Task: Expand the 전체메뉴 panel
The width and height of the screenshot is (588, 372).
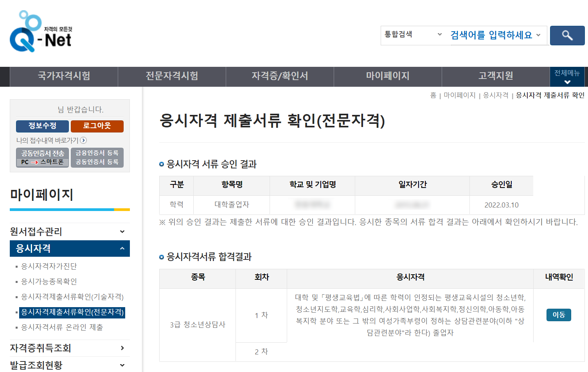Action: click(x=567, y=77)
